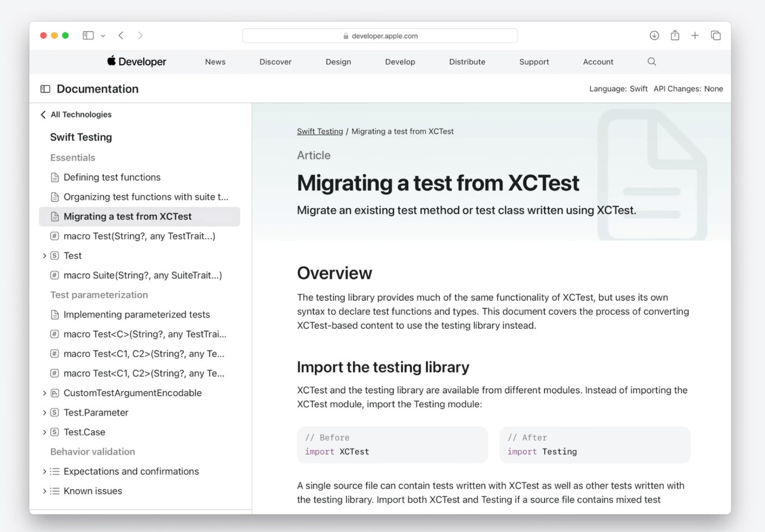Open the Share menu icon
Viewport: 765px width, 532px height.
point(675,36)
